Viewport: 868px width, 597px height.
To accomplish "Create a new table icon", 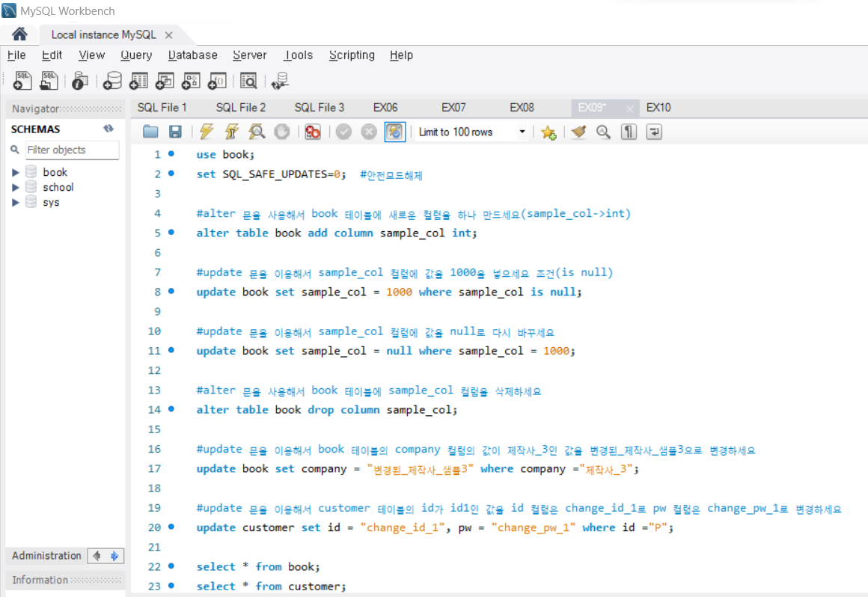I will pyautogui.click(x=138, y=81).
